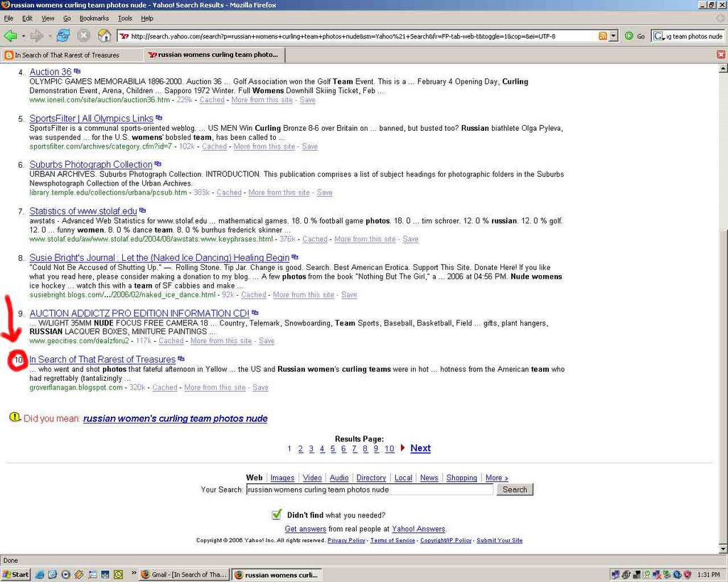Choose a search engine from the Google icon dropdown
This screenshot has width=728, height=582.
(x=659, y=36)
